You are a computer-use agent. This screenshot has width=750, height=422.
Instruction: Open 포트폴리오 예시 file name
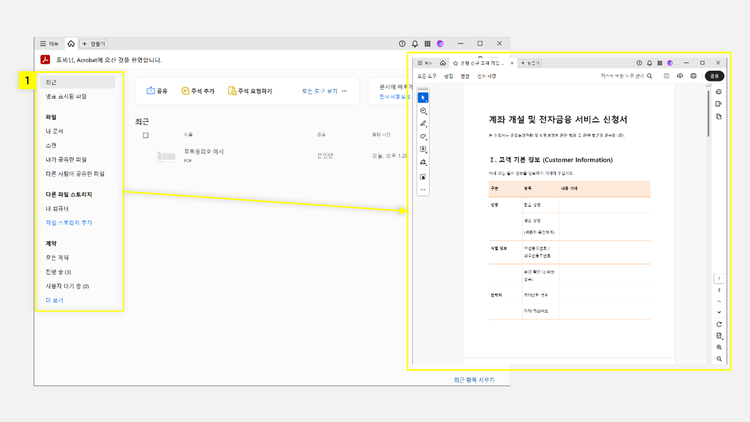[x=204, y=152]
